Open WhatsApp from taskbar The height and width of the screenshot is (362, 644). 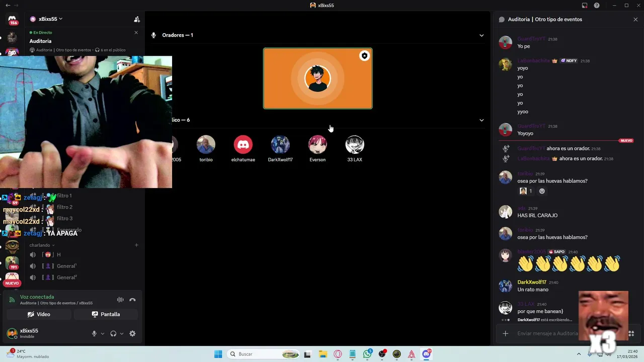[x=368, y=354]
